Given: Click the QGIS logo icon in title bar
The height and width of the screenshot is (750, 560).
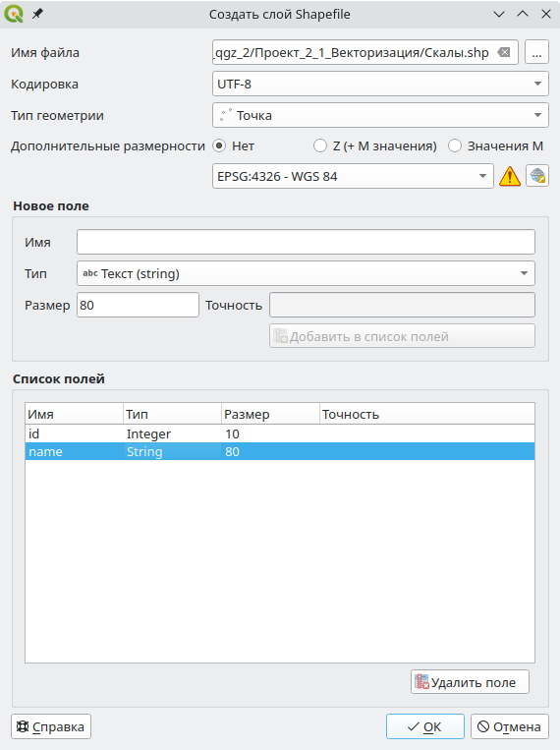Looking at the screenshot, I should tap(14, 14).
